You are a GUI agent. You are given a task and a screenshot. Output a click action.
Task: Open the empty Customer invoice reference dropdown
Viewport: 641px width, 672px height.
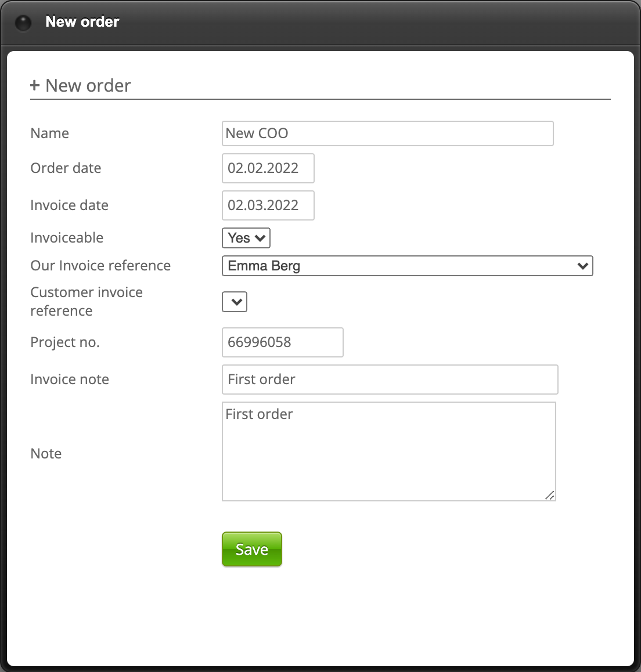point(235,302)
